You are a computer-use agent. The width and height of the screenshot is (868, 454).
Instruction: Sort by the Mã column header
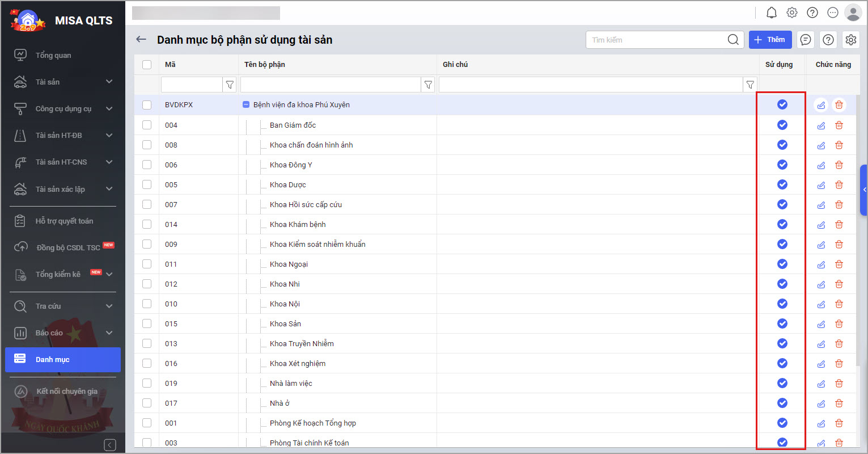coord(170,65)
